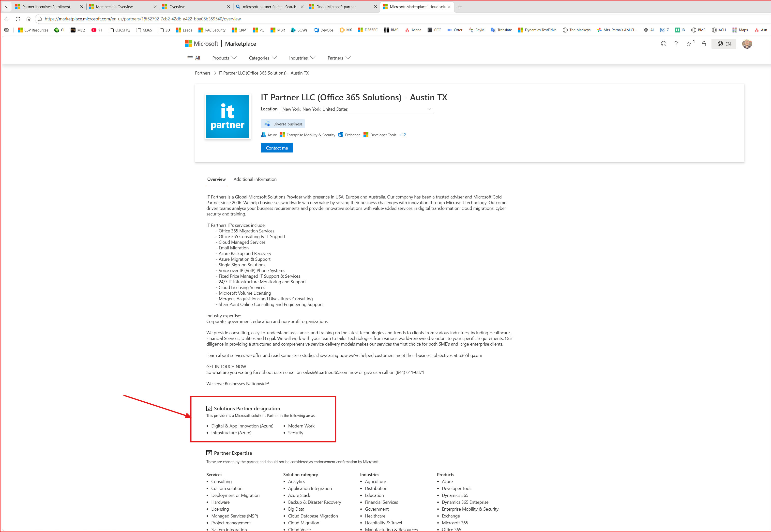Click the Diverse business badge
This screenshot has width=771, height=532.
point(283,124)
